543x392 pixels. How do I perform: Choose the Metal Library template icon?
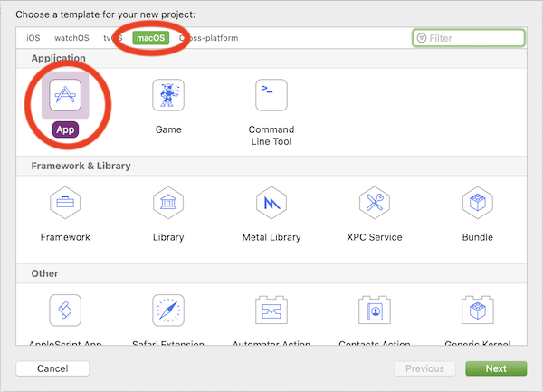[x=271, y=203]
